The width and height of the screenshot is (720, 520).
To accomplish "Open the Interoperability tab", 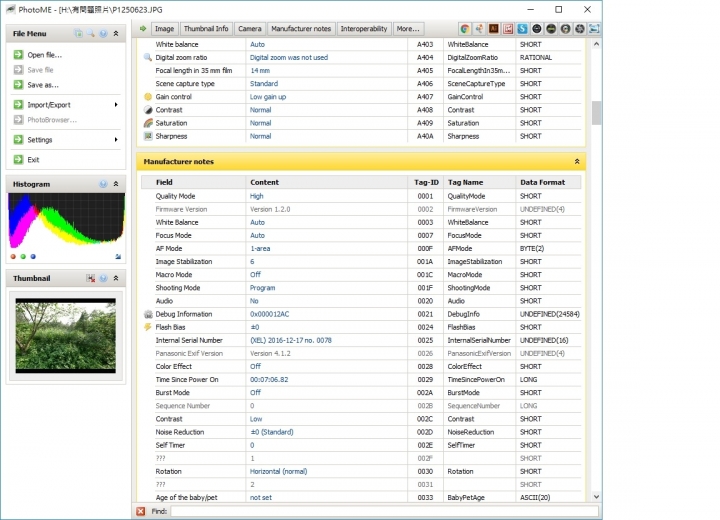I will coord(364,28).
